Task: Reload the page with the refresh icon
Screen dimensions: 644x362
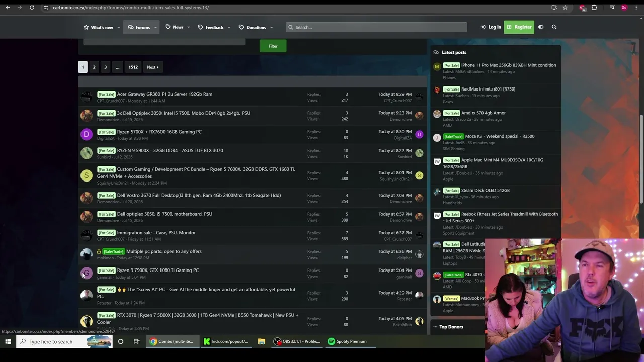Action: point(32,8)
